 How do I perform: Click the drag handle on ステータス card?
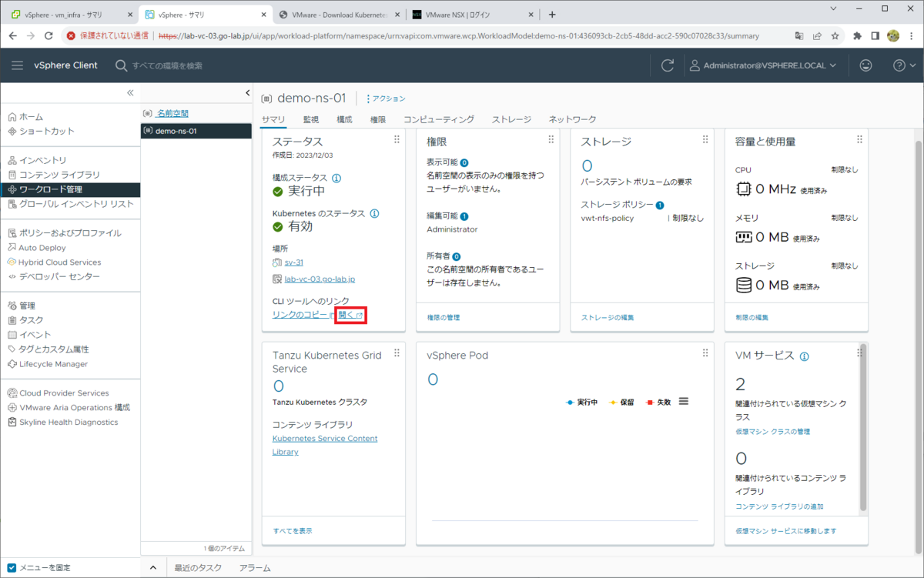[397, 139]
